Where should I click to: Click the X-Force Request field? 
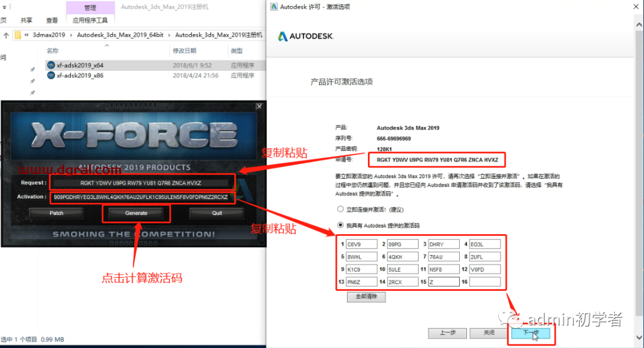[x=141, y=183]
